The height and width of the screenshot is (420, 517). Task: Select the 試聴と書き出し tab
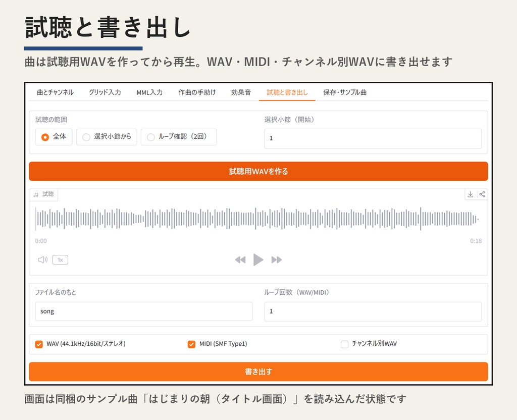point(287,92)
